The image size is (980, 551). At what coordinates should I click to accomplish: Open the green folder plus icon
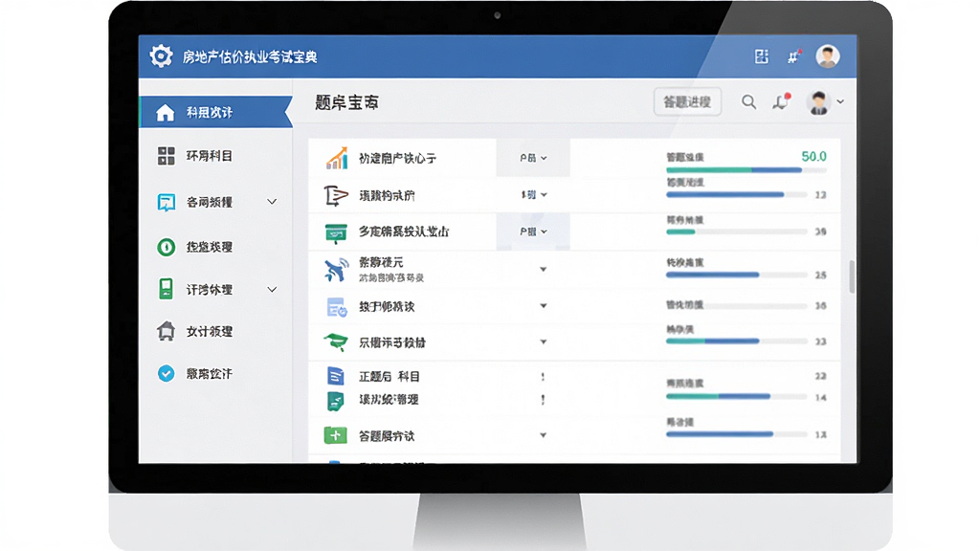coord(336,435)
